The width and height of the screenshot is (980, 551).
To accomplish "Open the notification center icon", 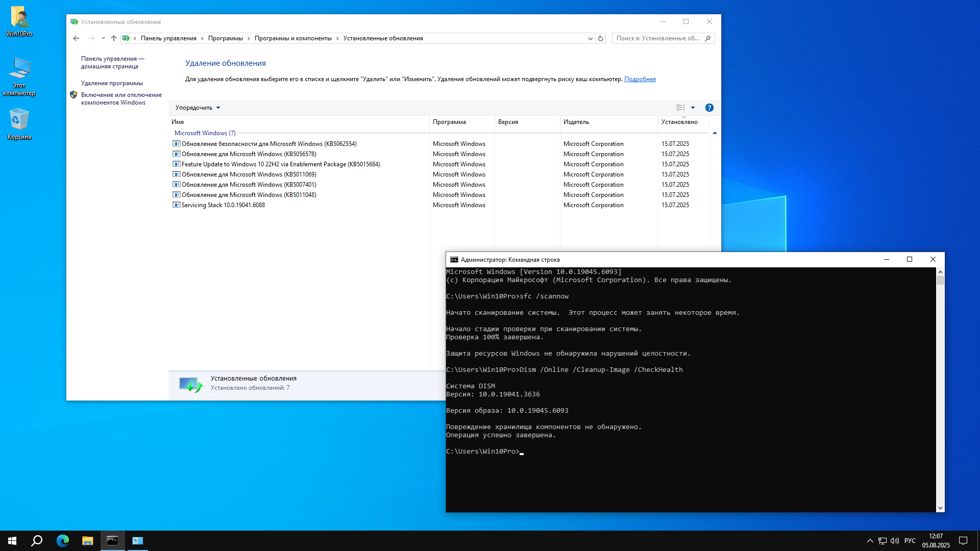I will (963, 541).
